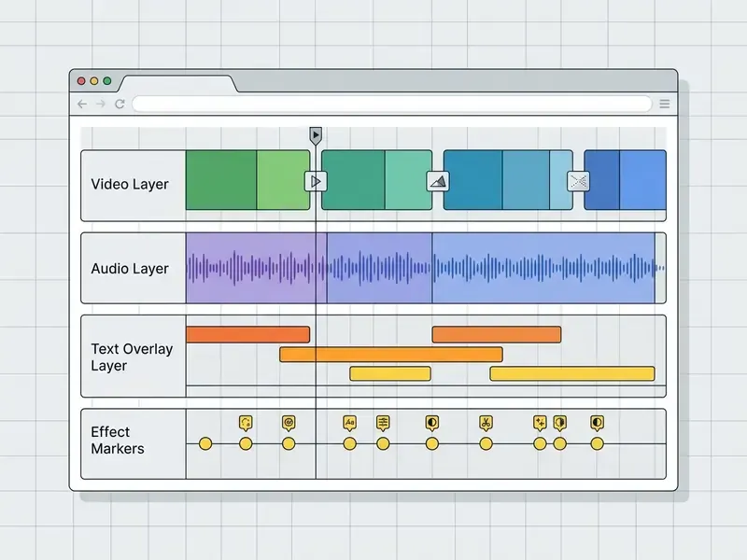The image size is (747, 560).
Task: Click the marker dot below the 'Aa' icon
Action: [x=349, y=444]
